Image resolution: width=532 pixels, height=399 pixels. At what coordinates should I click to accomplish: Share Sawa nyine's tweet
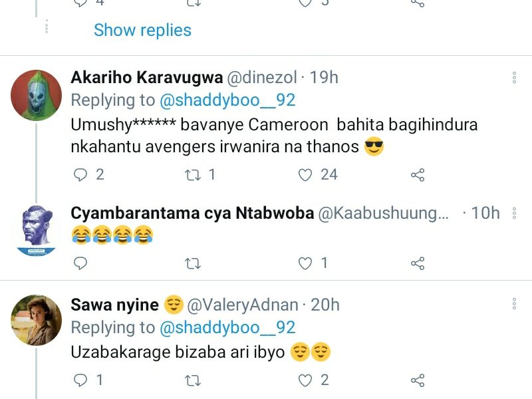(x=418, y=380)
